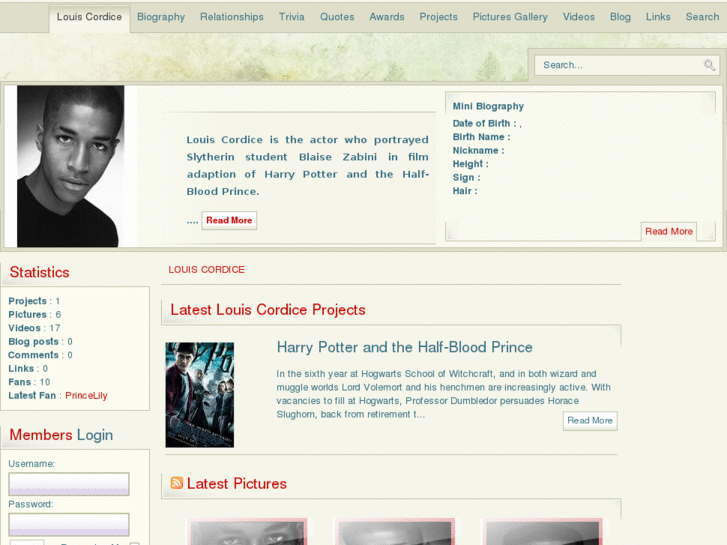Click the Links : 0 statistic
The height and width of the screenshot is (545, 727).
point(28,368)
